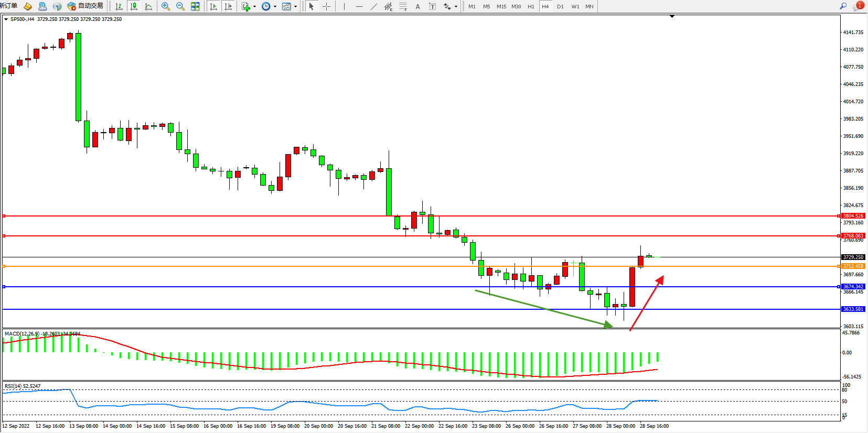Click the Zoom Out magnifier icon
Viewport: 868px width, 433px height.
180,6
